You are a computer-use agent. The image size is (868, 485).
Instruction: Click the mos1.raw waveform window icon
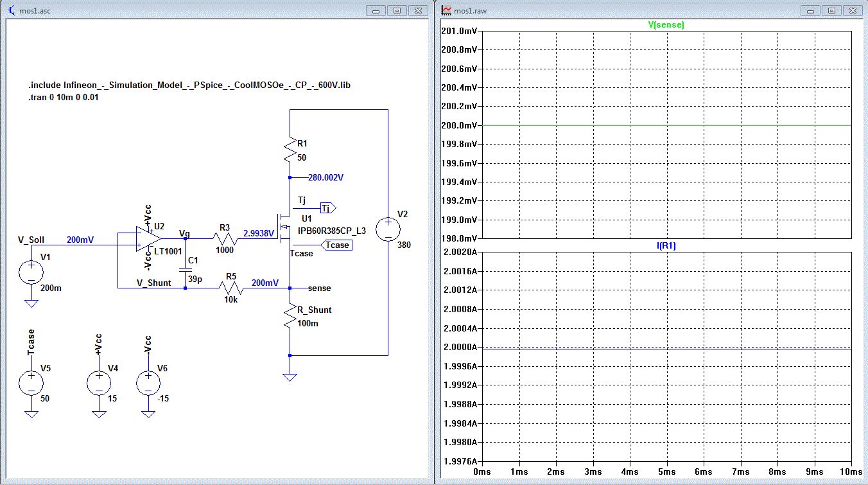click(447, 11)
